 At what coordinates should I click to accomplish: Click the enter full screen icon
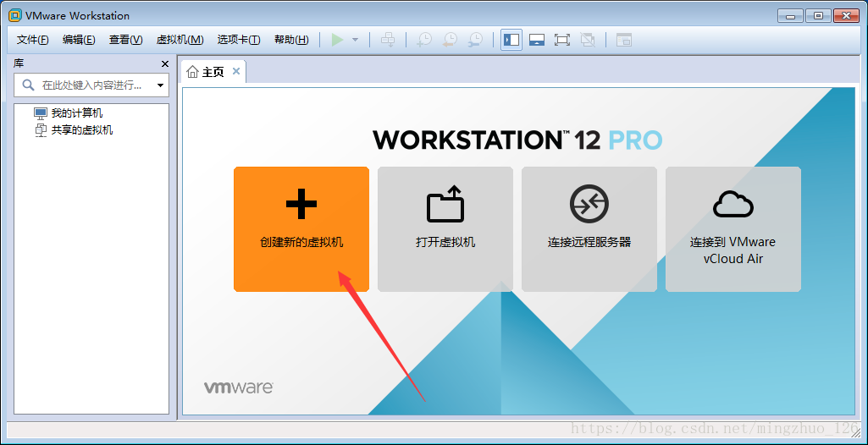pos(562,40)
